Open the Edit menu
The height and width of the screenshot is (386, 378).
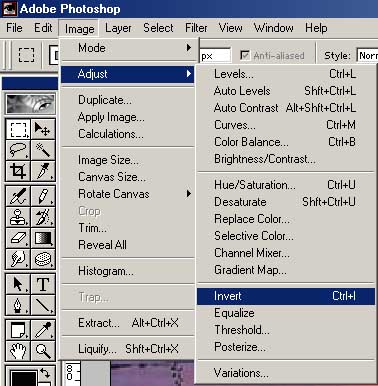(43, 28)
